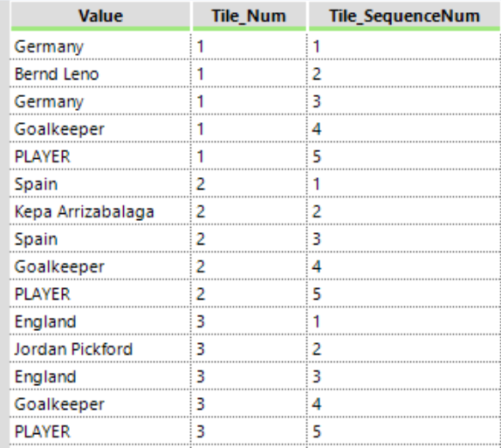The image size is (501, 448).
Task: Click Tile_Num value in Bernd Leno row
Action: (x=249, y=74)
